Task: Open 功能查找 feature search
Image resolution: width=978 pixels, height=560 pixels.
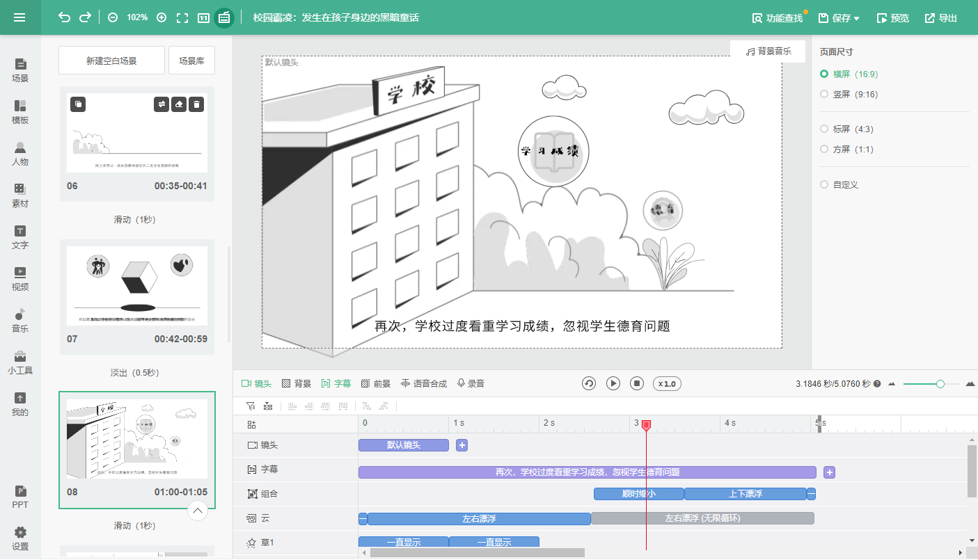Action: 778,18
